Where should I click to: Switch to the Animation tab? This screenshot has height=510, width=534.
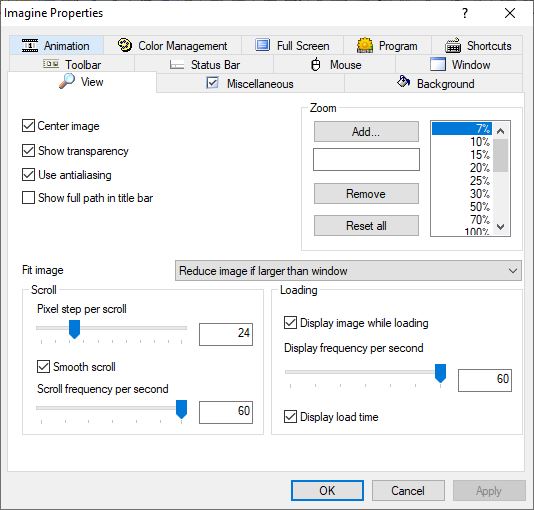(57, 45)
